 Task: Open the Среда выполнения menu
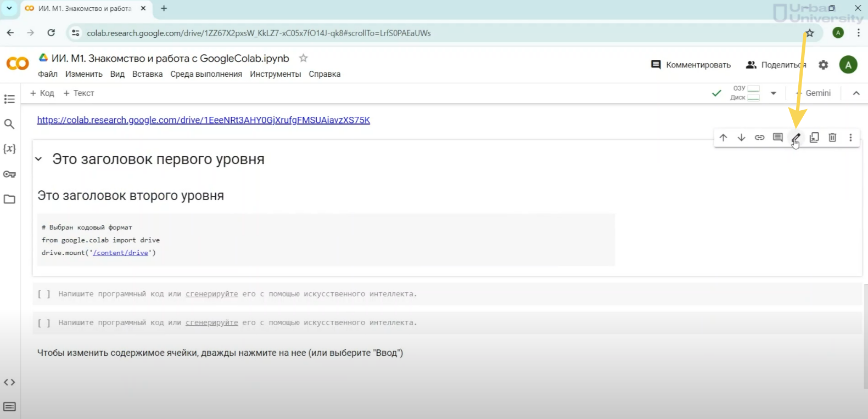[x=206, y=74]
